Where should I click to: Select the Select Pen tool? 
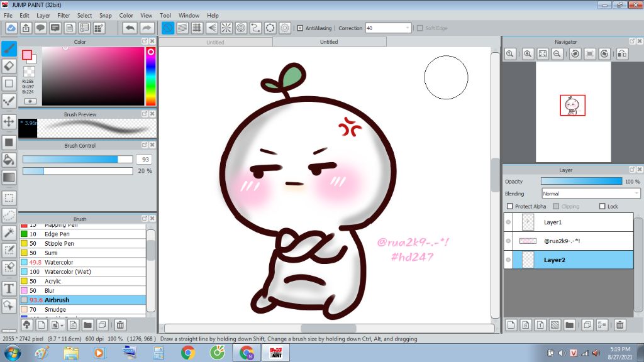point(9,250)
